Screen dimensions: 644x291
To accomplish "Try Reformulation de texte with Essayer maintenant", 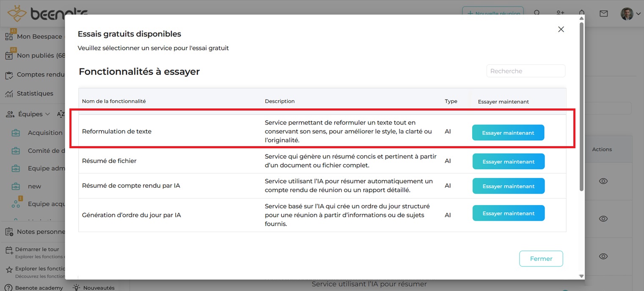I will [508, 133].
